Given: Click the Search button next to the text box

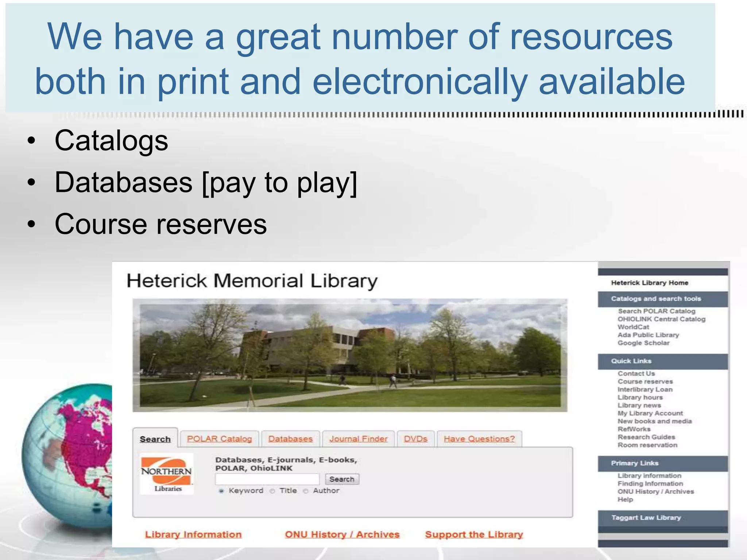Looking at the screenshot, I should [x=342, y=479].
